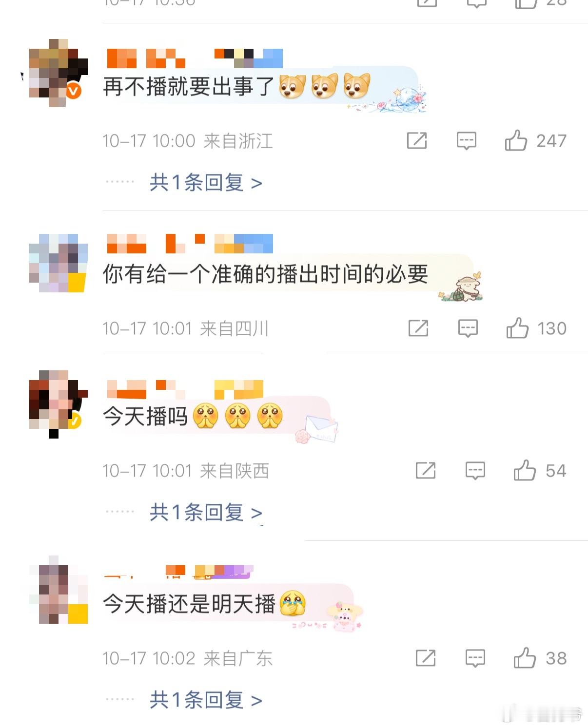Like the comment from 广东 with 38 likes
This screenshot has height=728, width=588.
(x=525, y=658)
